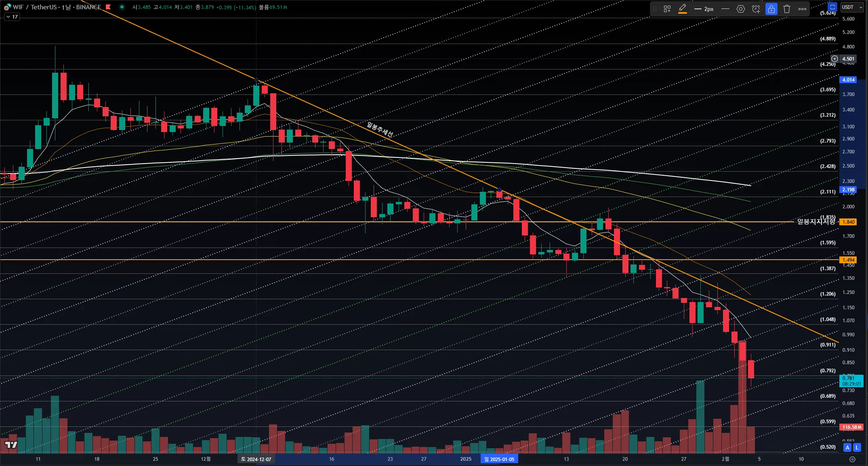Click the TradingView logo watermark button
The width and height of the screenshot is (868, 466).
[11, 445]
